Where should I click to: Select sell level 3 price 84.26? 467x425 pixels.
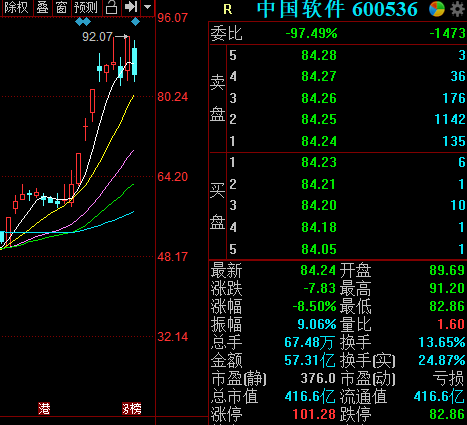[319, 98]
